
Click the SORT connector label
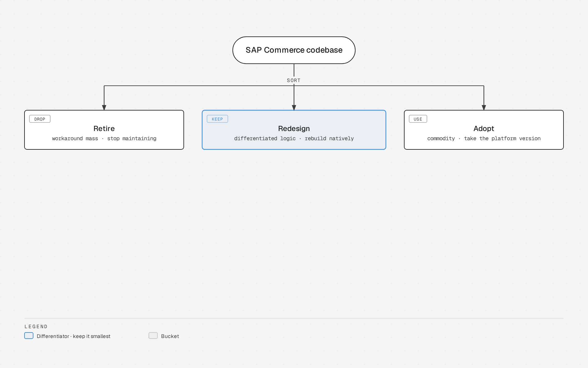[x=294, y=80]
